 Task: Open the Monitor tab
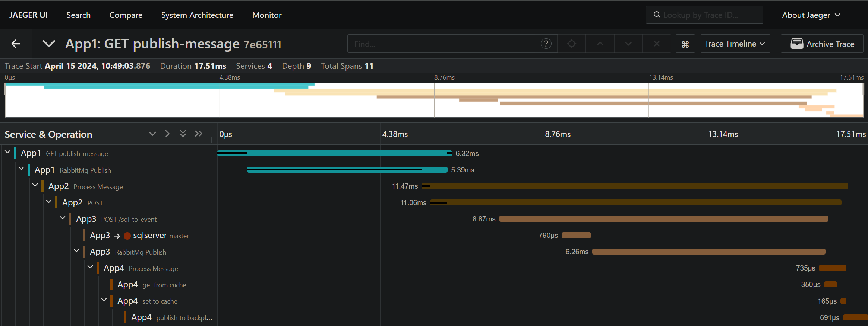pyautogui.click(x=267, y=15)
